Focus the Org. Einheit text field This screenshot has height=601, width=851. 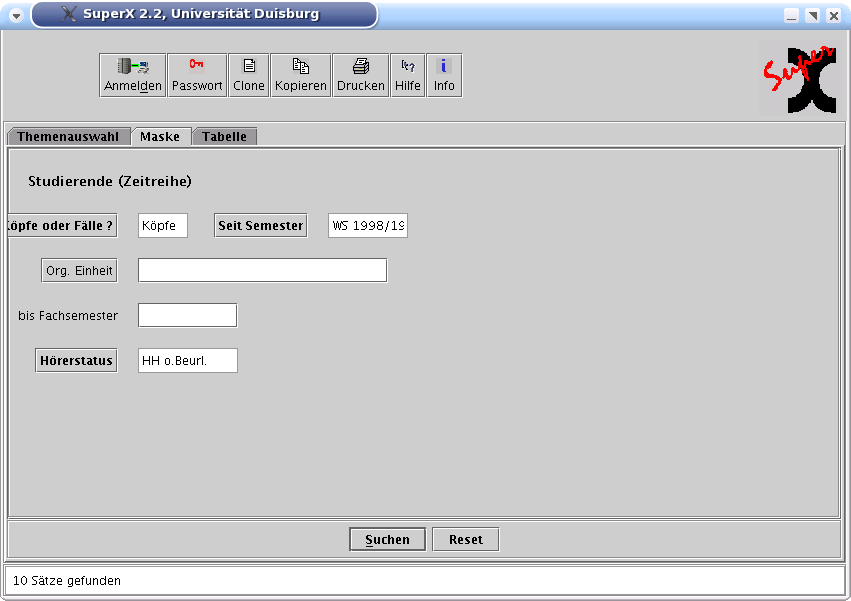point(262,271)
